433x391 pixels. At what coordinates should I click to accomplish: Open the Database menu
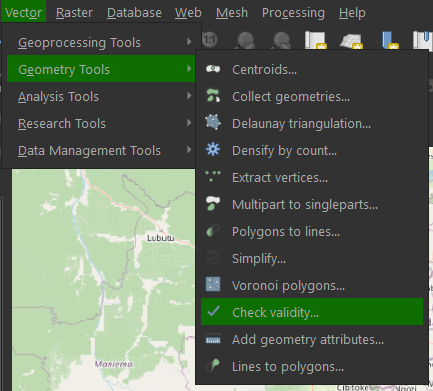[134, 13]
